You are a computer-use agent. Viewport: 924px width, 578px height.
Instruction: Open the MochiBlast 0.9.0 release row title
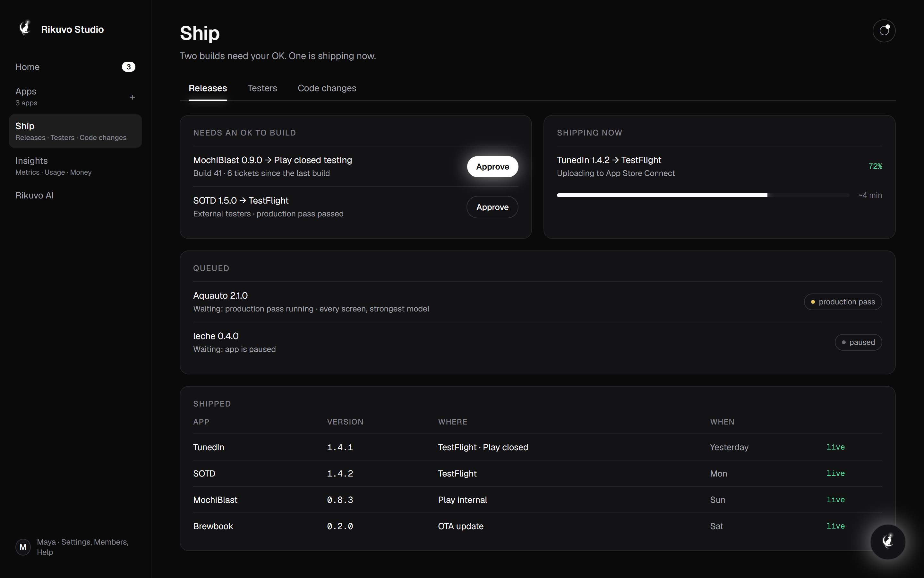pos(273,160)
